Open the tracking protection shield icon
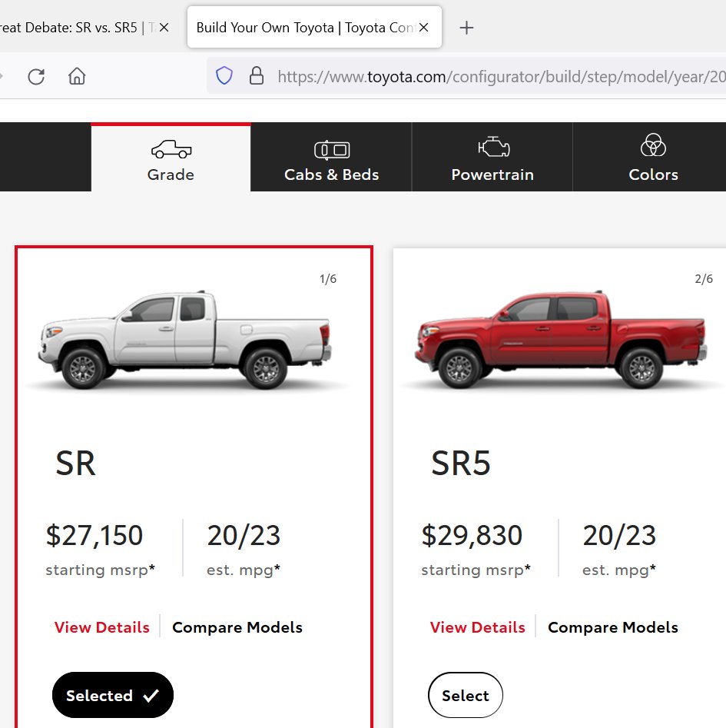The height and width of the screenshot is (728, 726). pos(224,75)
